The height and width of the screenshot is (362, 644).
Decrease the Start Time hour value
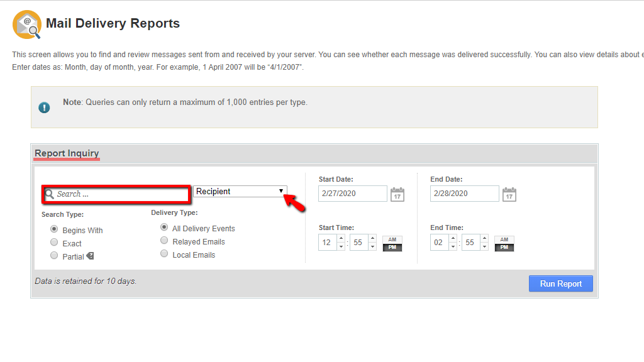pos(341,246)
